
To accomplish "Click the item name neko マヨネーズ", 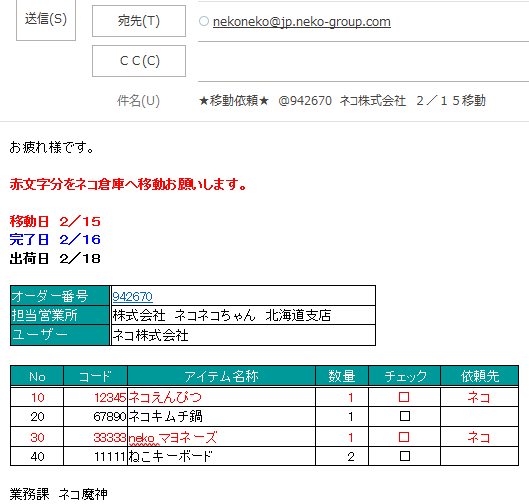I will pos(173,438).
